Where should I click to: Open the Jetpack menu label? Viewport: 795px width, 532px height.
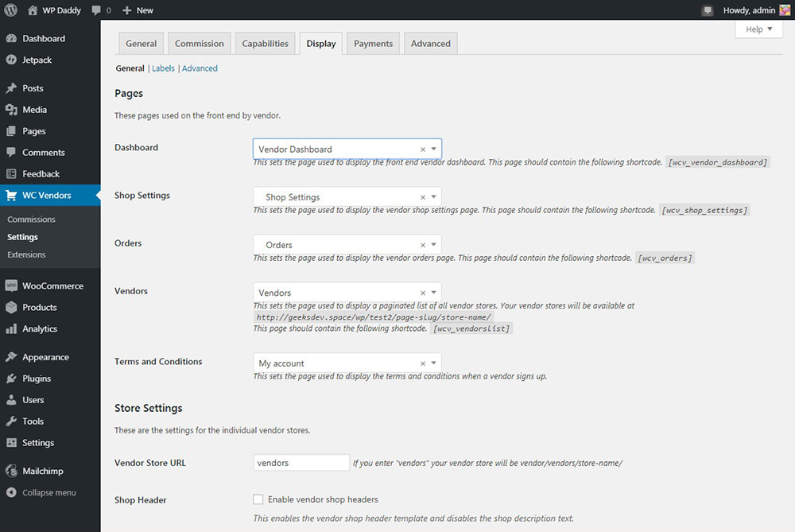(37, 60)
